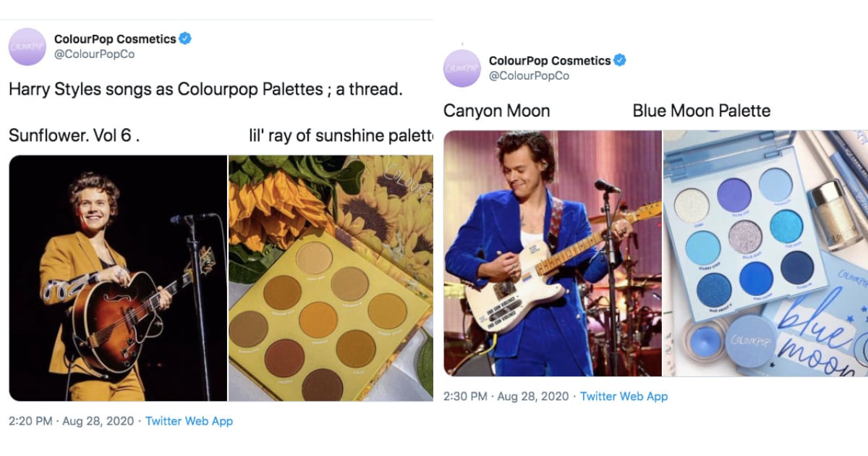Click @ColourPopCo handle on left tweet

pyautogui.click(x=95, y=54)
